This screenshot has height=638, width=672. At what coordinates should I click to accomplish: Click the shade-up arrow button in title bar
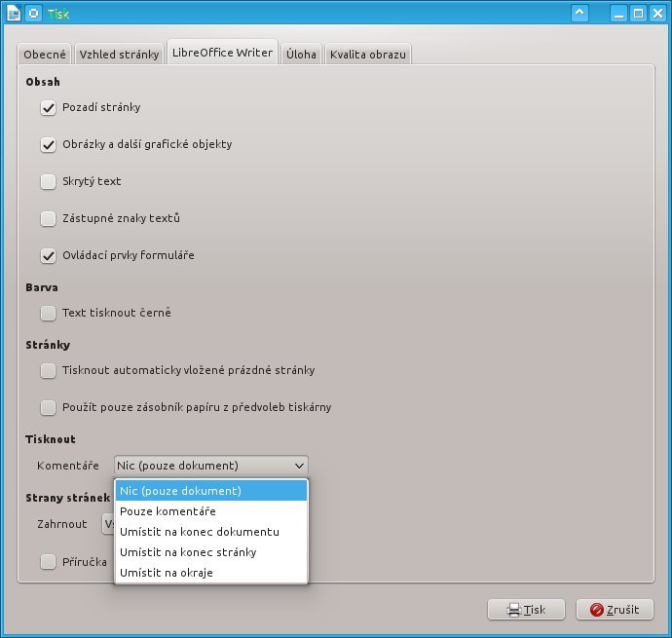click(x=579, y=14)
